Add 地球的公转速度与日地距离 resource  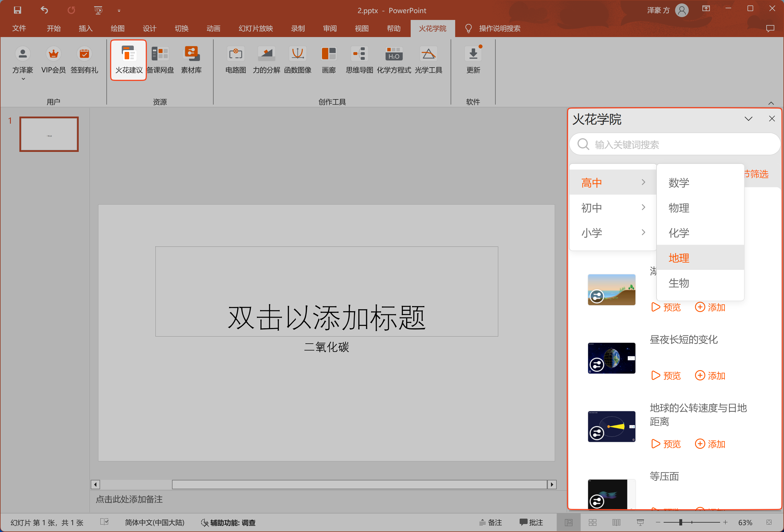[x=710, y=444]
